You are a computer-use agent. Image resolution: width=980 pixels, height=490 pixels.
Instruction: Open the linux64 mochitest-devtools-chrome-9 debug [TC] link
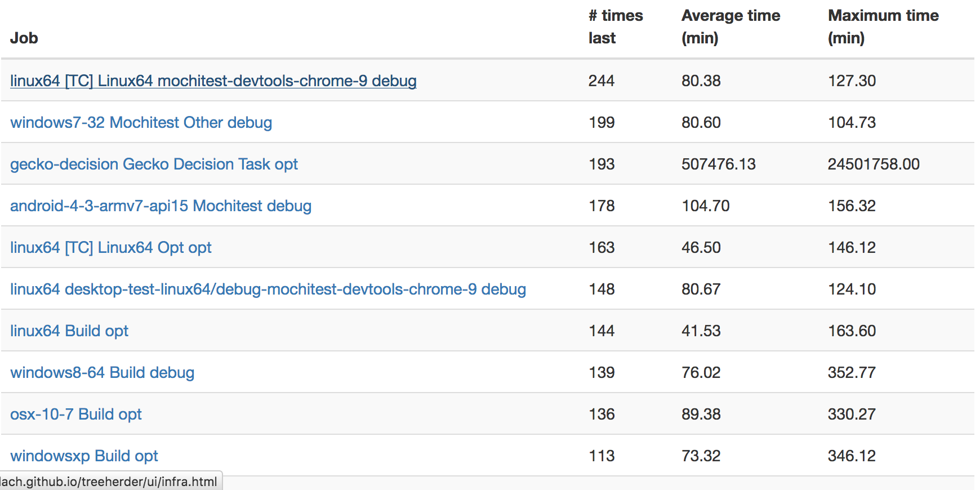(213, 81)
